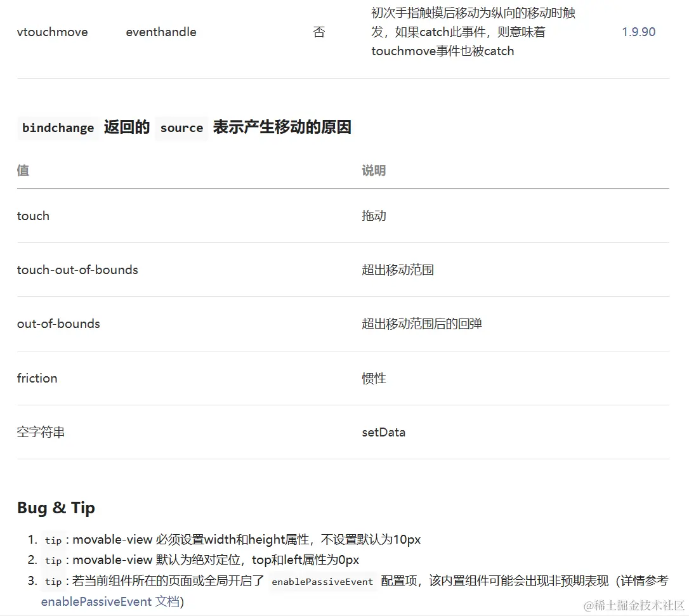Select the 惯性 description cell

click(374, 378)
